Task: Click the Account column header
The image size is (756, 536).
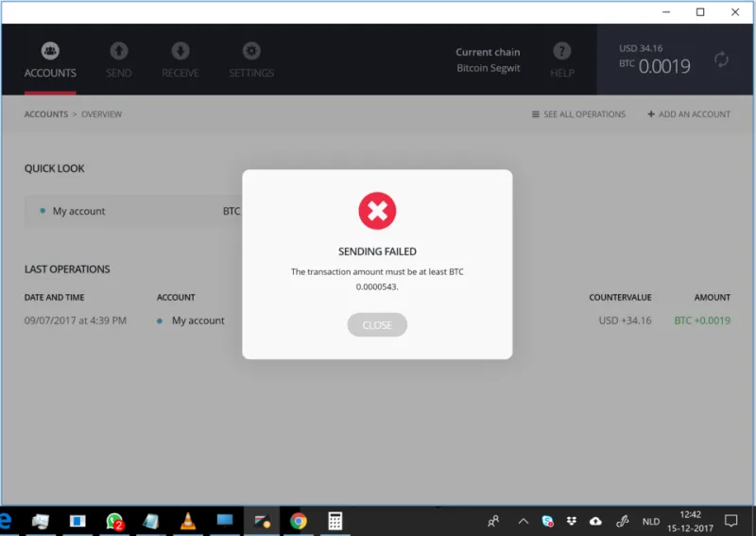Action: [176, 297]
